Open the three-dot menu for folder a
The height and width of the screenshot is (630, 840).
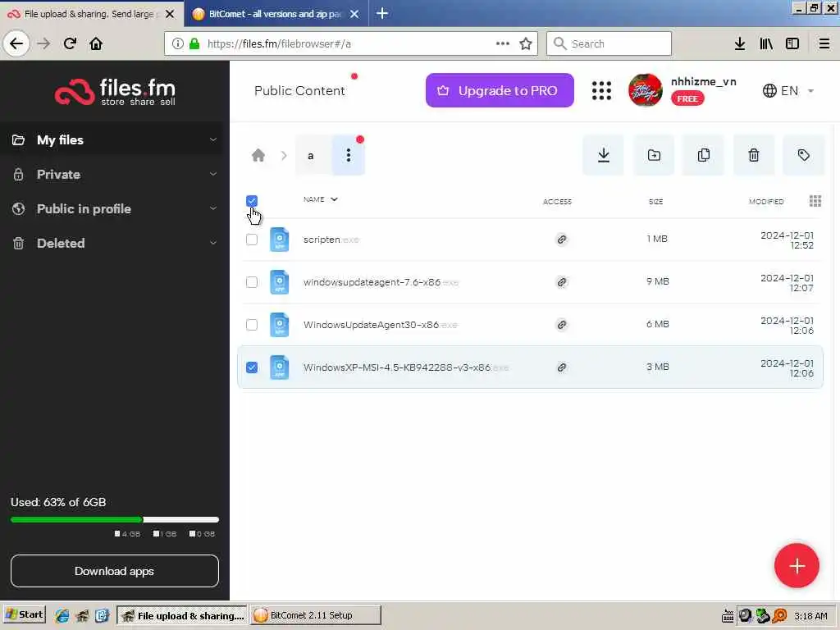coord(348,155)
